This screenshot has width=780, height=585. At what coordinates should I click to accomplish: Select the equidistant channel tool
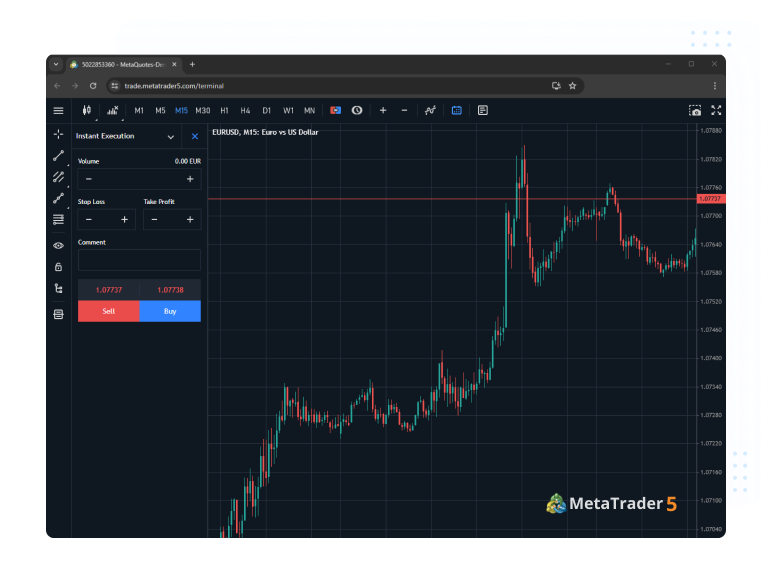pos(58,177)
